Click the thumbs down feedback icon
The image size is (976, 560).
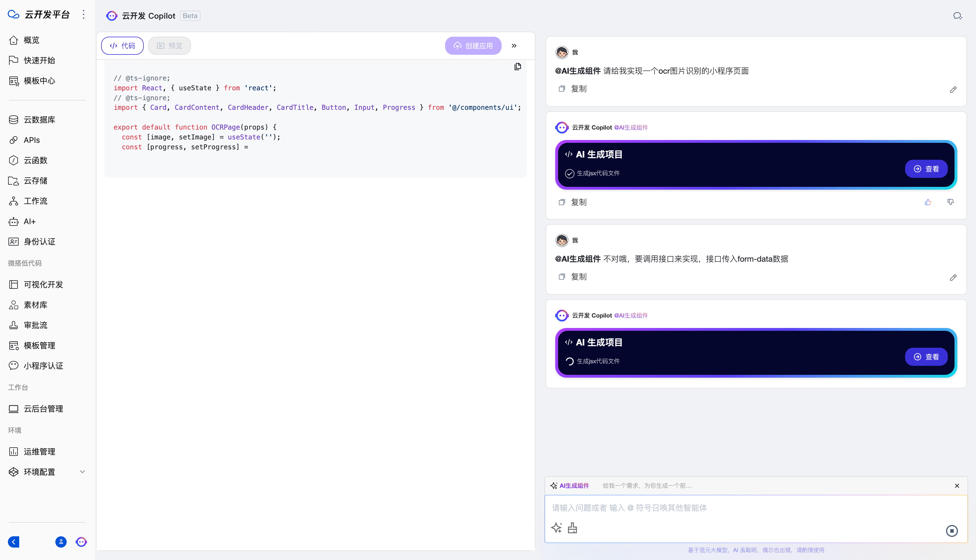coord(951,202)
